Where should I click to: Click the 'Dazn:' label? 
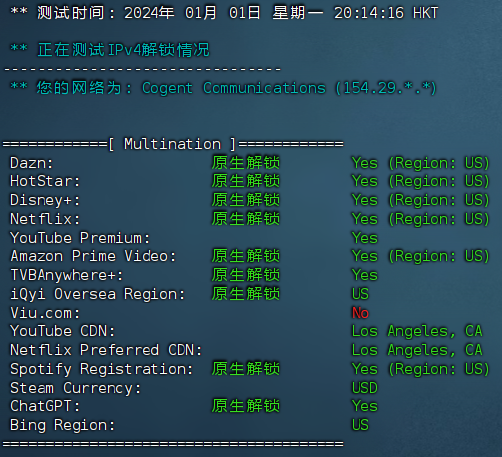[32, 163]
